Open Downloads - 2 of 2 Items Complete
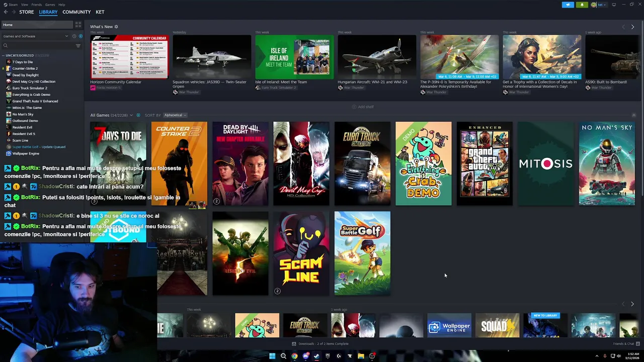 click(x=320, y=344)
